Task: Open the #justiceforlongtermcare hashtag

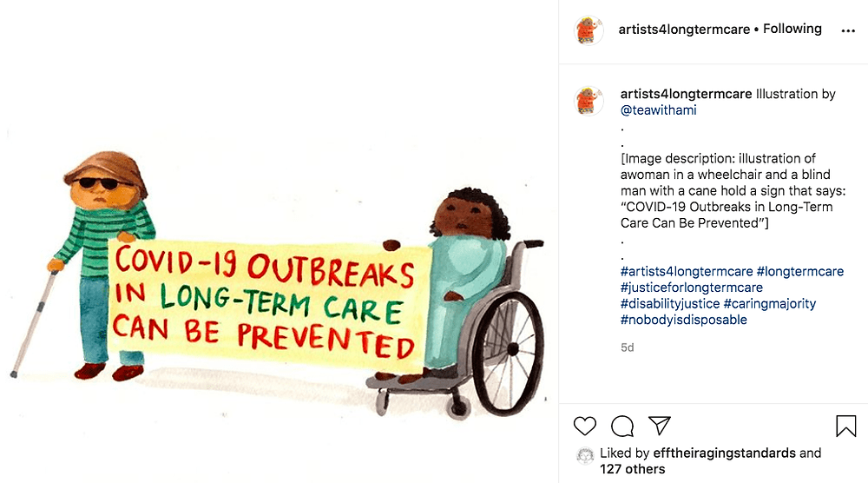Action: coord(692,288)
